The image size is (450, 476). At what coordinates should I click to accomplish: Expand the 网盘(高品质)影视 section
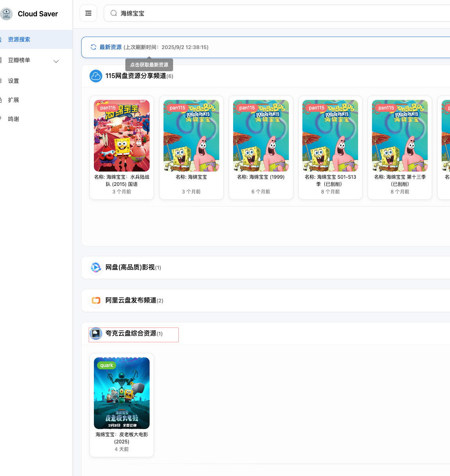click(265, 267)
